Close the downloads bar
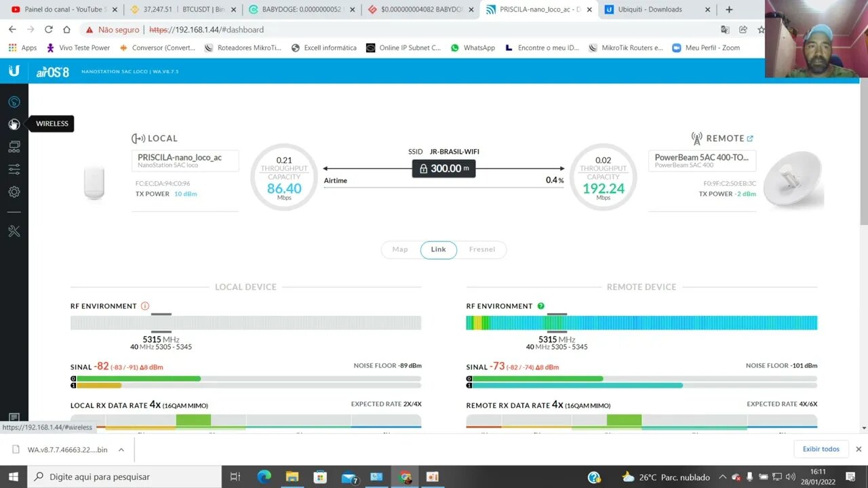 pyautogui.click(x=859, y=449)
